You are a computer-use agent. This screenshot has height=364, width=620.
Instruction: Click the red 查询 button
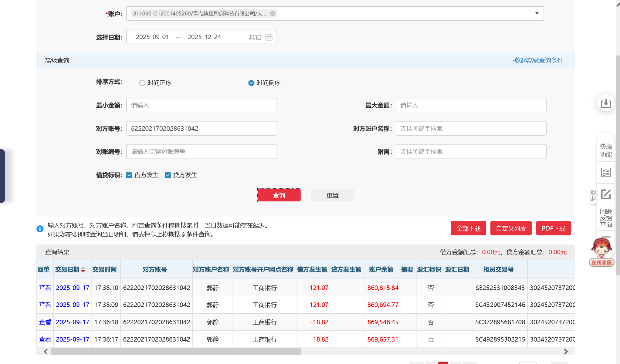279,195
